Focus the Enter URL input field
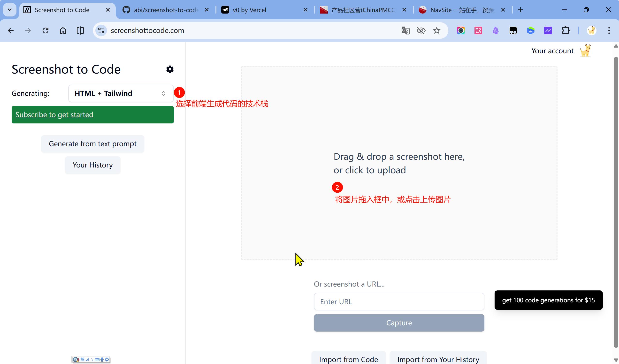The image size is (619, 364). 399,302
